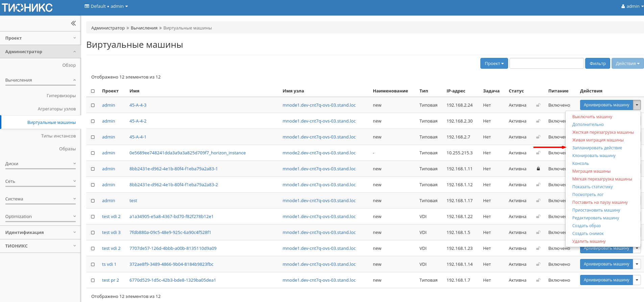The height and width of the screenshot is (302, 644).
Task: Click the lock icon in the ts vdi 1 row
Action: [538, 264]
